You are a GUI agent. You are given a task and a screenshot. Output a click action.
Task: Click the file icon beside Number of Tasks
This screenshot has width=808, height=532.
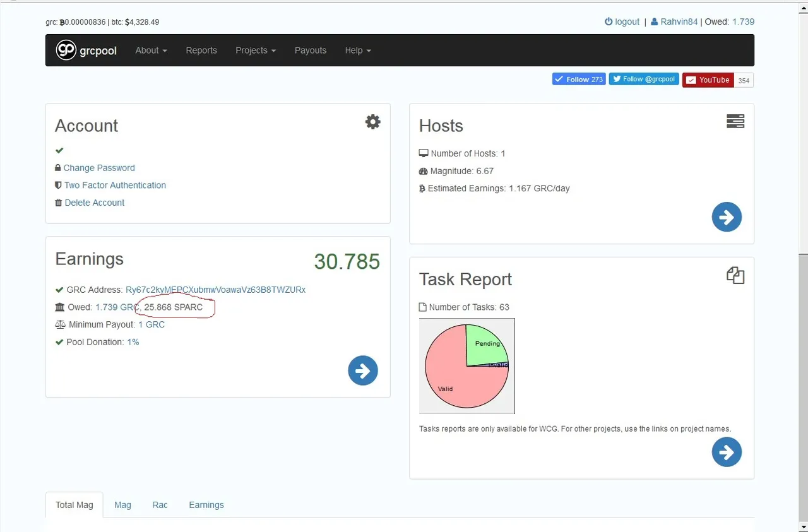click(423, 307)
